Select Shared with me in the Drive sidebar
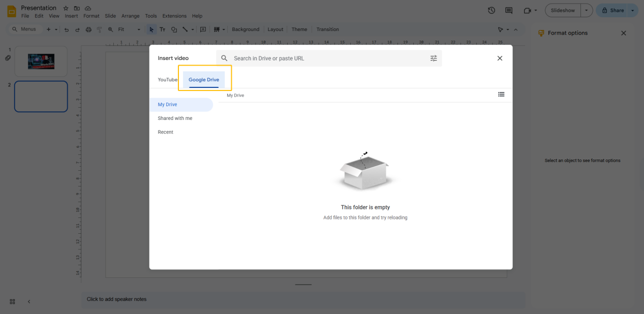The width and height of the screenshot is (644, 314). click(175, 118)
